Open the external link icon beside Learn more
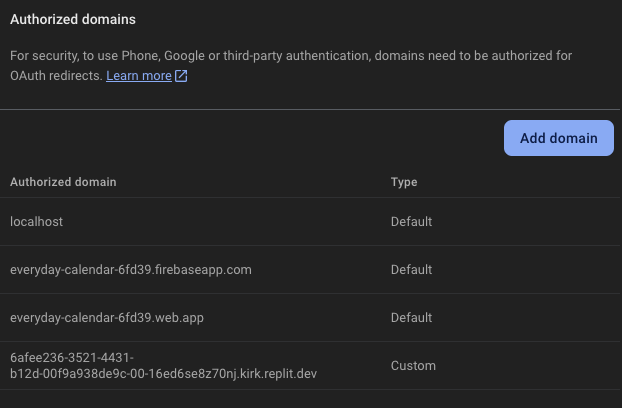The image size is (622, 408). pos(181,76)
